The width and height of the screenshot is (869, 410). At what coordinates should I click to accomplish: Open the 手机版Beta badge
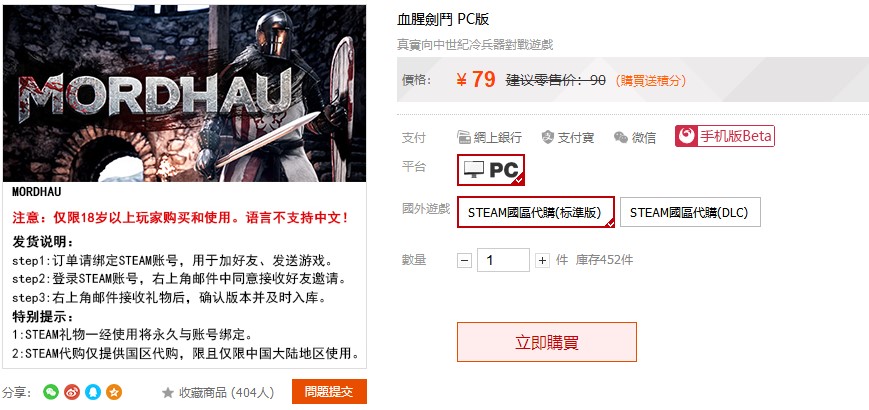tap(724, 136)
